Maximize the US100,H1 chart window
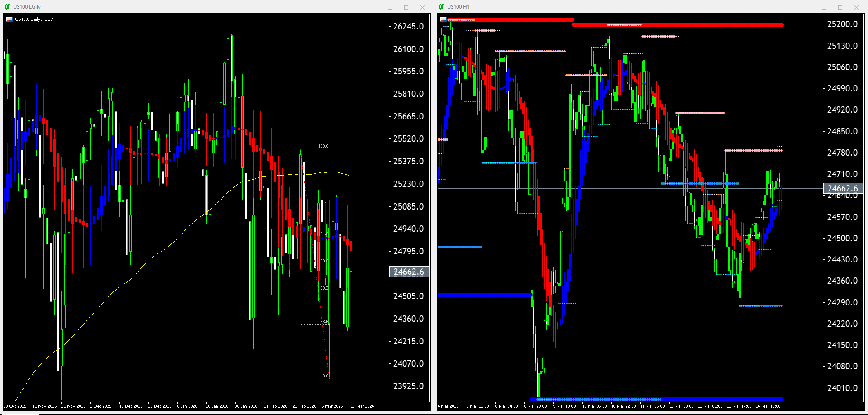This screenshot has width=868, height=415. coord(840,7)
